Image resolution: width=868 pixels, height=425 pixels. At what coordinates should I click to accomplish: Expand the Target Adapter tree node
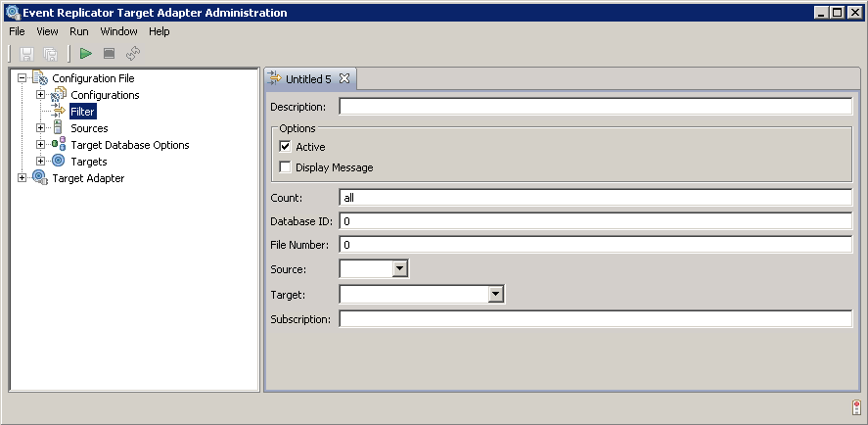(x=23, y=178)
